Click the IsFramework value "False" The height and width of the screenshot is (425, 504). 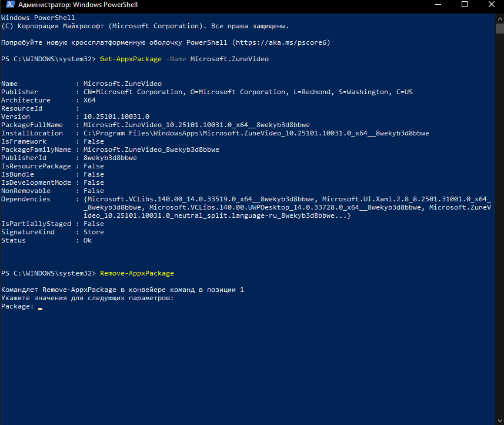[94, 141]
